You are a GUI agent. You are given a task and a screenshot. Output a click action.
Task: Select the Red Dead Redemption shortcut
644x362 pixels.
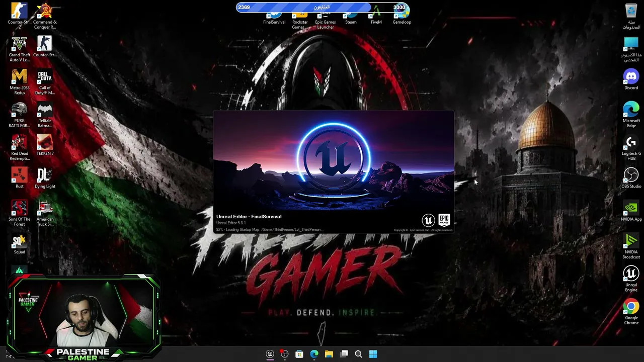[x=20, y=147]
